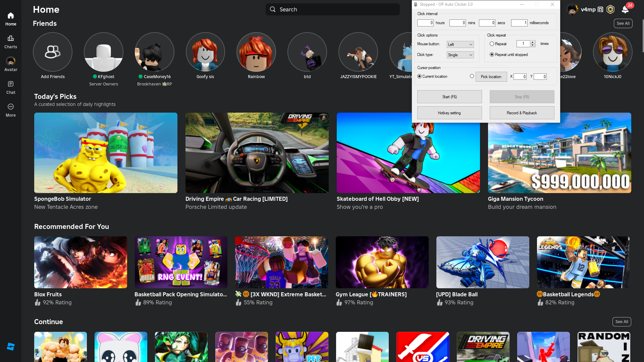Click the secs interval field
Viewport: 644px width, 362px height.
tap(487, 23)
